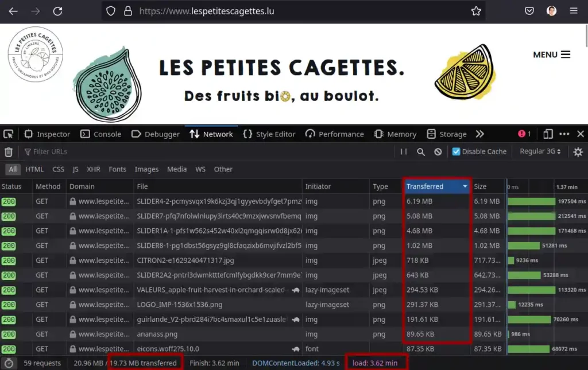
Task: Open the Performance tab
Action: [x=335, y=134]
